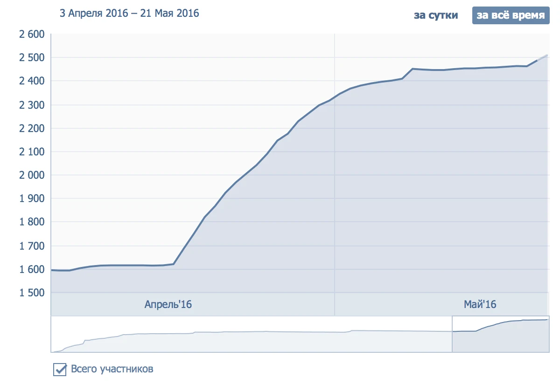Click the Апрель'16 month label

(x=168, y=305)
